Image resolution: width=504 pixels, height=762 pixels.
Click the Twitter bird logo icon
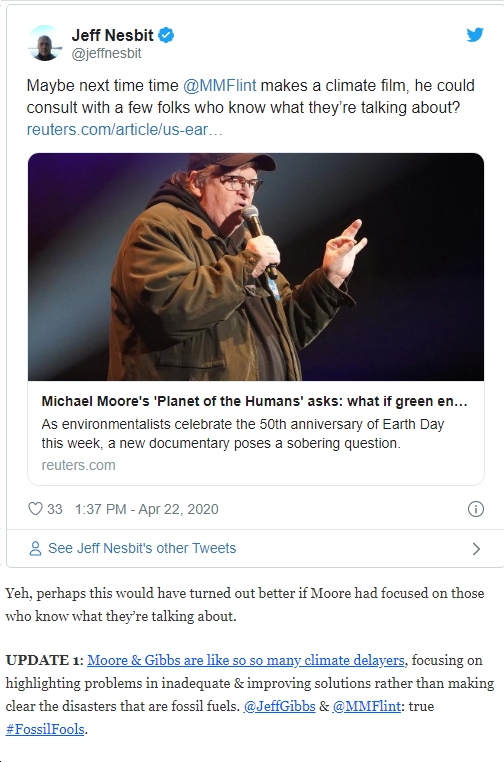tap(475, 35)
